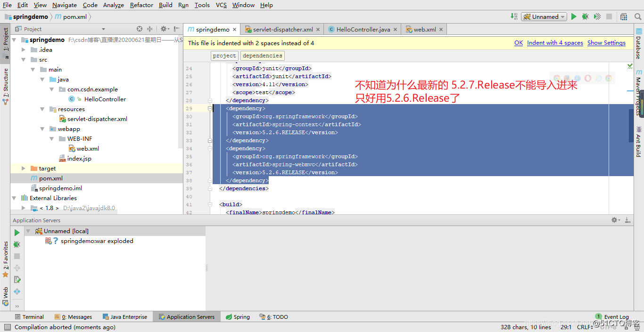Open the Analyze menu
This screenshot has height=332, width=644.
pos(113,5)
